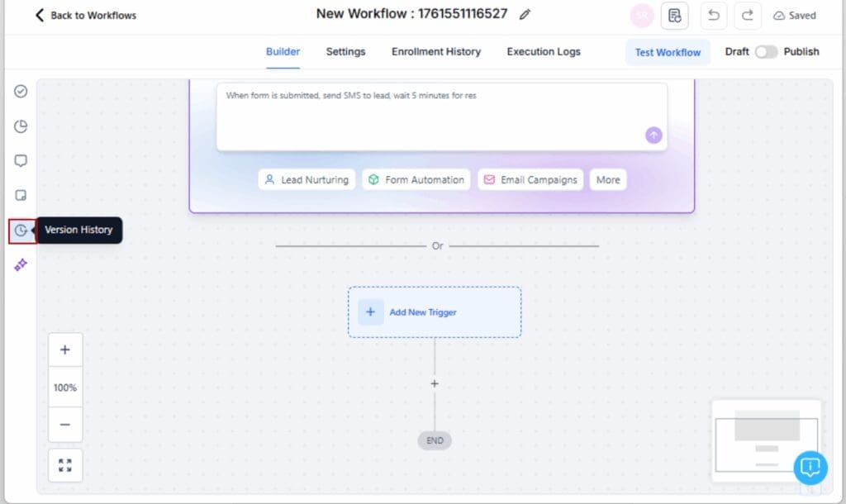Click the SR profile avatar
The height and width of the screenshot is (504, 846).
(642, 15)
